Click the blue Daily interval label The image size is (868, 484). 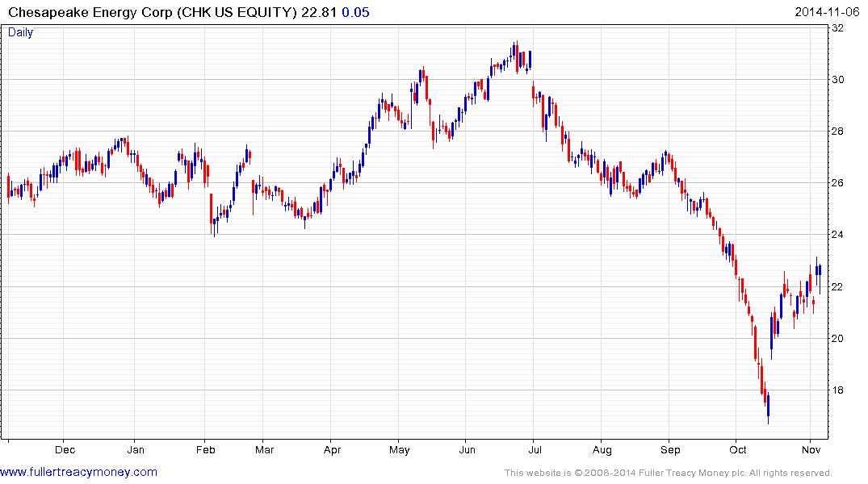[20, 32]
